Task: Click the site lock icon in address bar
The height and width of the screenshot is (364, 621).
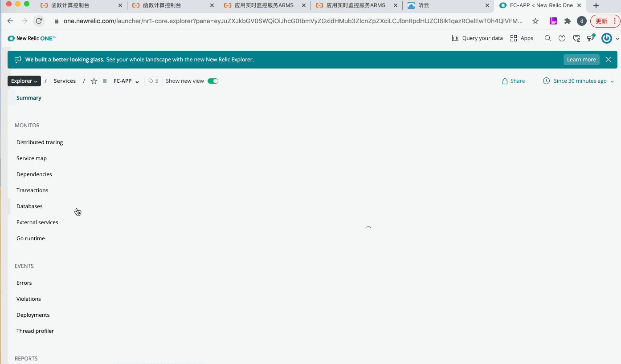Action: pyautogui.click(x=57, y=21)
